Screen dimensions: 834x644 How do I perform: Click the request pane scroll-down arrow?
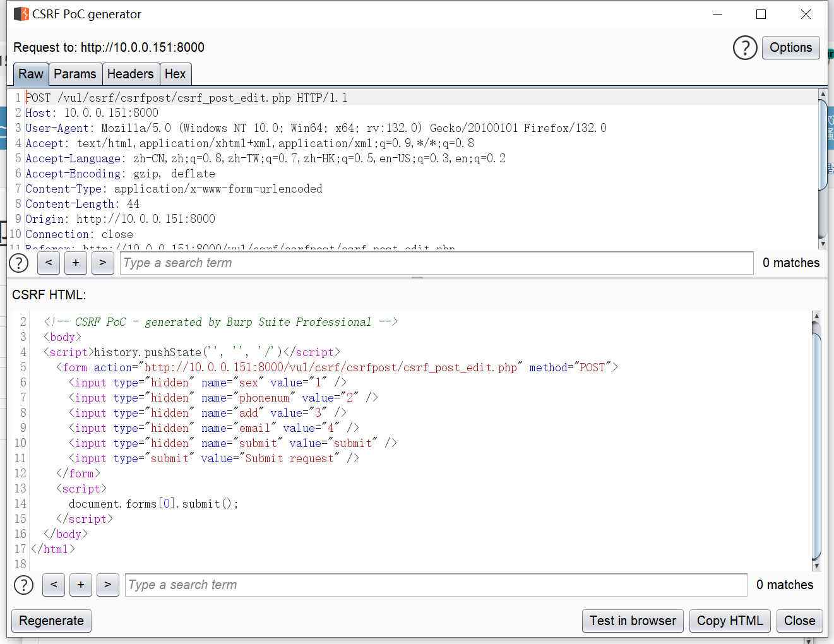pyautogui.click(x=823, y=244)
